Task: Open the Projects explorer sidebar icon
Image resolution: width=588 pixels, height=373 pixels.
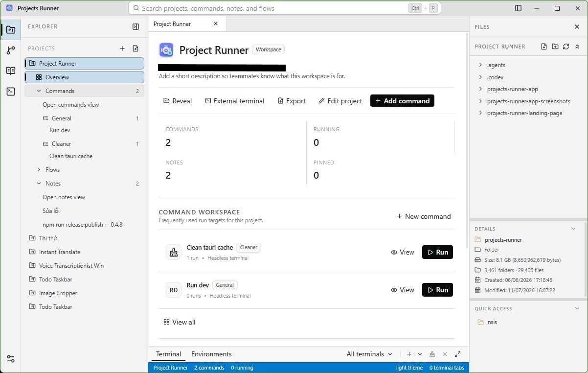Action: 11,30
